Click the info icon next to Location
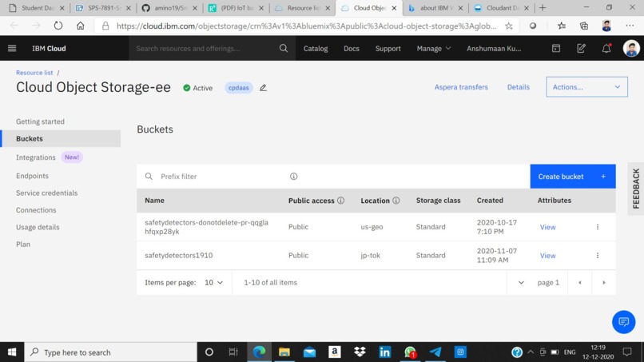Screen dimensions: 644x362 point(396,201)
